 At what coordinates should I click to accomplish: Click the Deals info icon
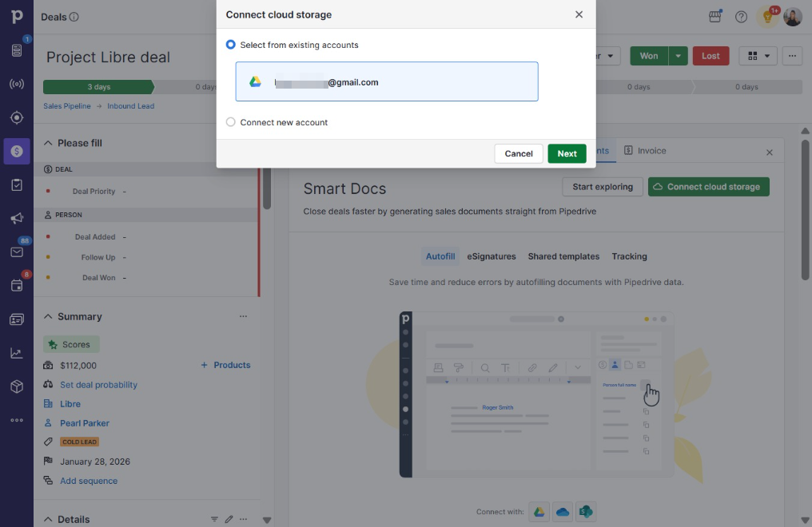[x=74, y=17]
